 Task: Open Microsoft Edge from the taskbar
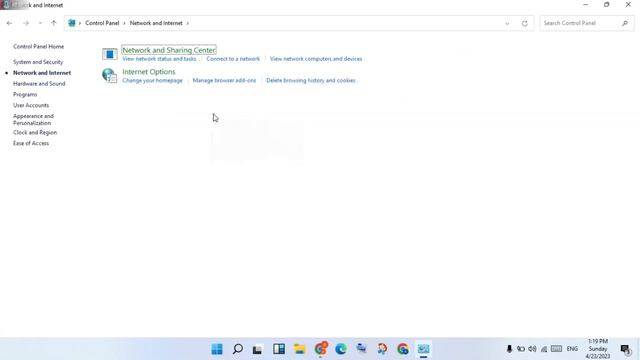coord(341,349)
